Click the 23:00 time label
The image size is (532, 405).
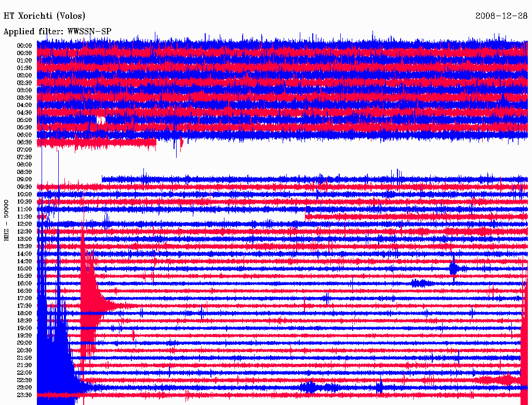[24, 388]
